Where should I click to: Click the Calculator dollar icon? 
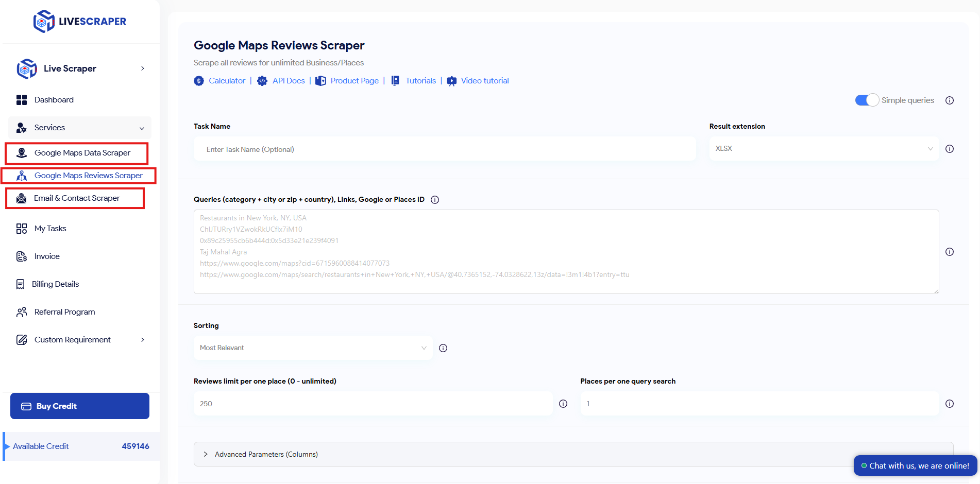pos(199,81)
